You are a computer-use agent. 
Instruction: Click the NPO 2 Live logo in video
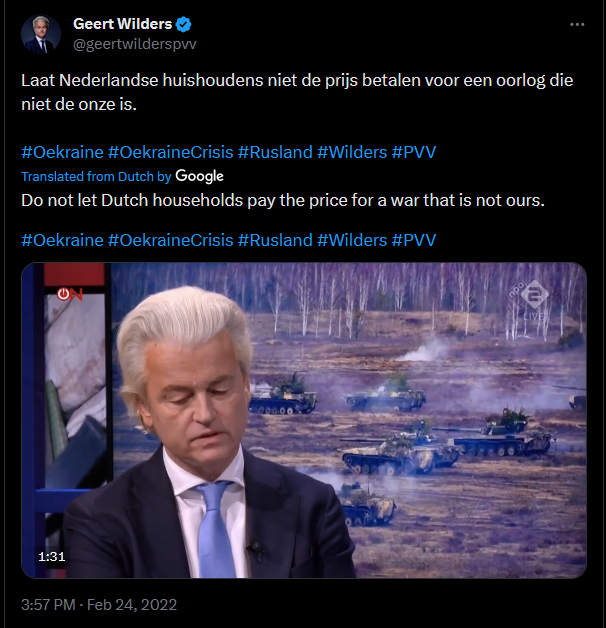[x=529, y=299]
